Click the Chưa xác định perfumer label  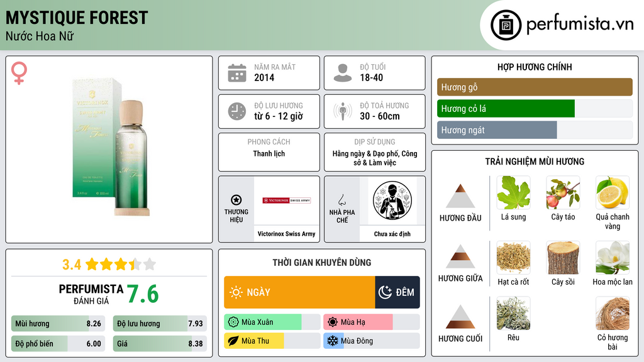click(x=392, y=234)
